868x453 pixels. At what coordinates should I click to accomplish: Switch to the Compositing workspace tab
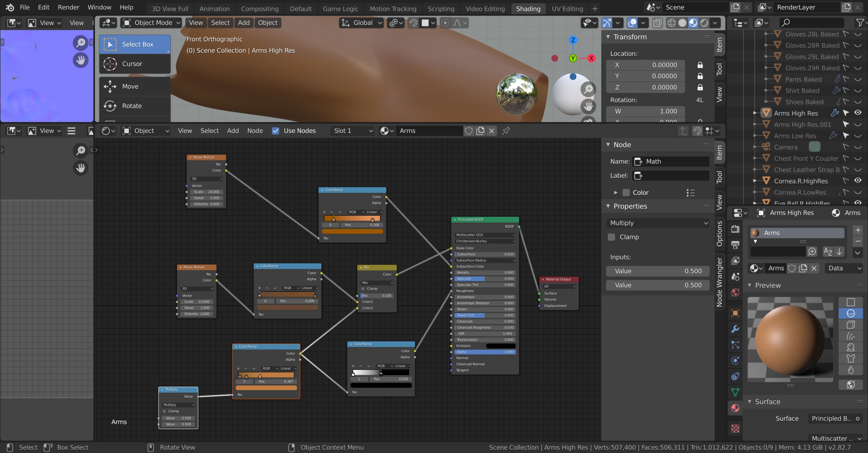point(260,9)
